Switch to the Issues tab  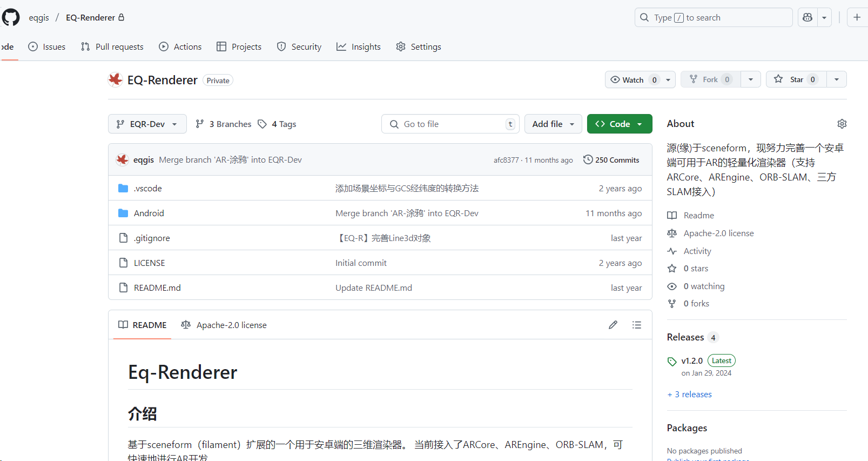coord(46,46)
